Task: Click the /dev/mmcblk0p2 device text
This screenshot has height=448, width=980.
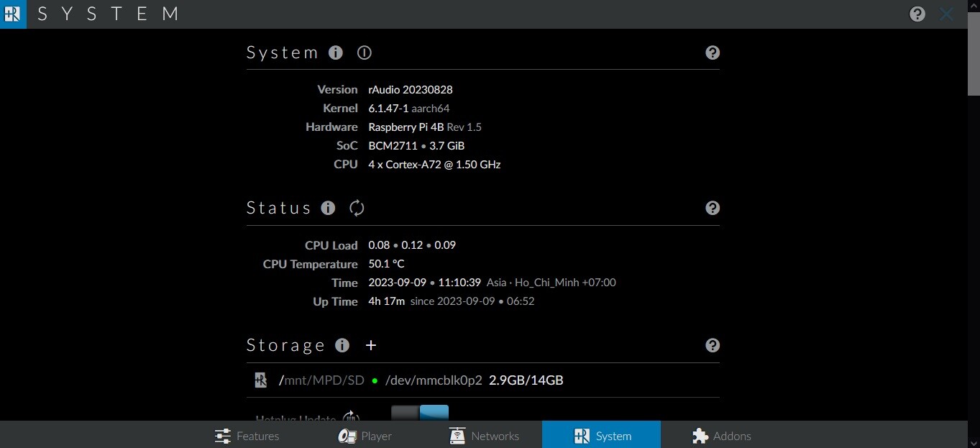Action: point(434,380)
